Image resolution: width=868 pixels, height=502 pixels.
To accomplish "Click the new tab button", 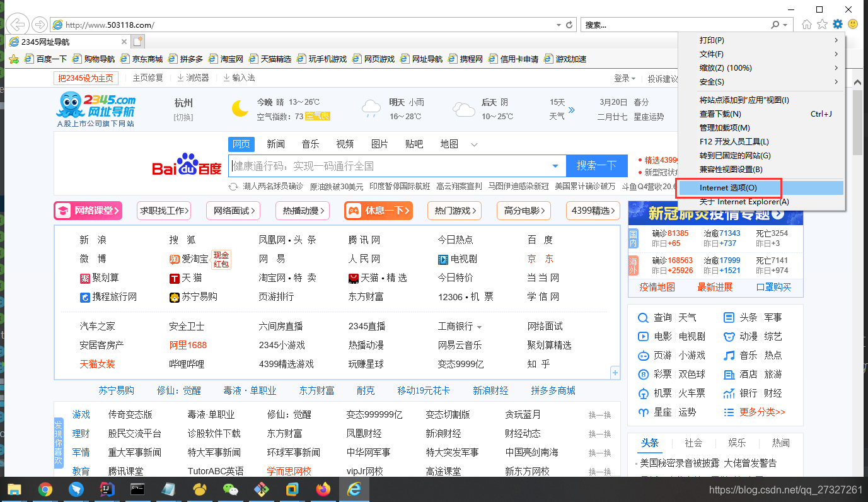I will 137,42.
